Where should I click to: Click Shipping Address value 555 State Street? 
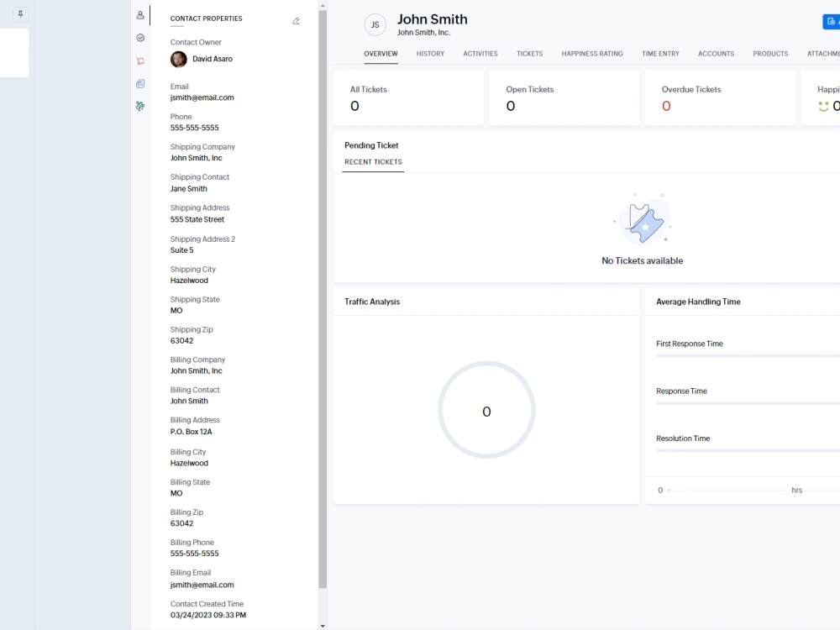[197, 219]
